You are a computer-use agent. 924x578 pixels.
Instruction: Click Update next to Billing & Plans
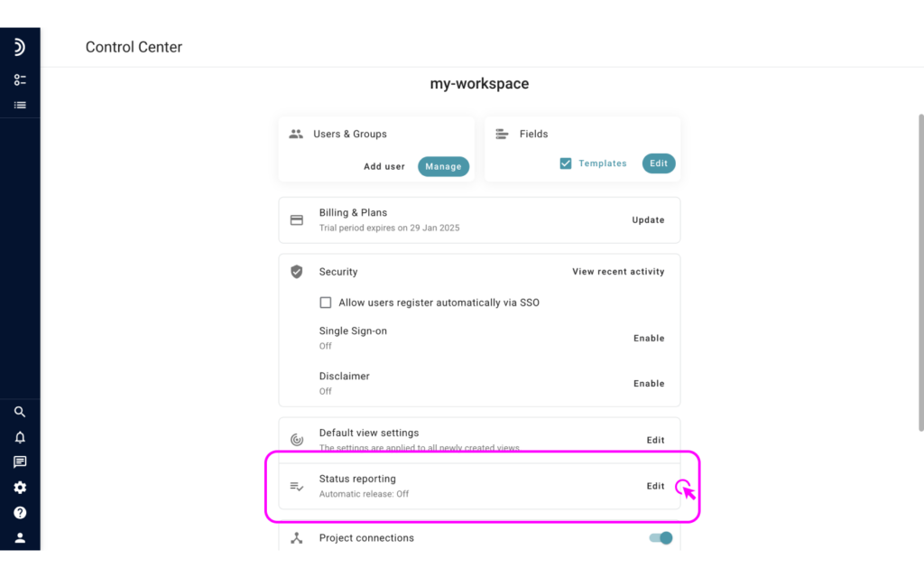[x=648, y=219]
